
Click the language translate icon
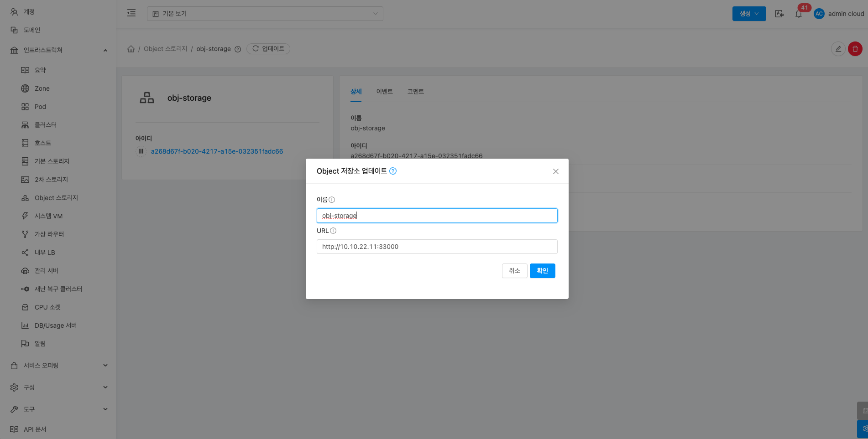click(779, 14)
